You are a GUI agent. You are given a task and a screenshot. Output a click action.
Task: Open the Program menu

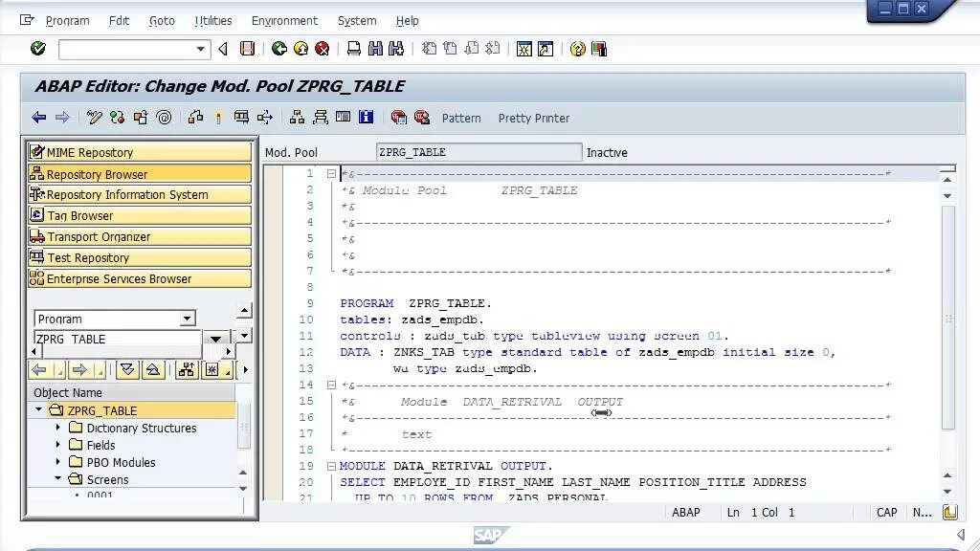[68, 21]
